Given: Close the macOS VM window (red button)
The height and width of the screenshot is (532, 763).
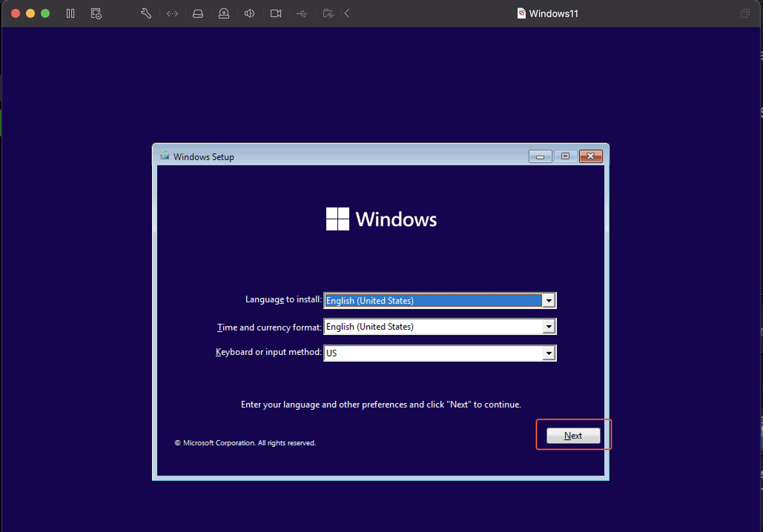Looking at the screenshot, I should (x=16, y=14).
